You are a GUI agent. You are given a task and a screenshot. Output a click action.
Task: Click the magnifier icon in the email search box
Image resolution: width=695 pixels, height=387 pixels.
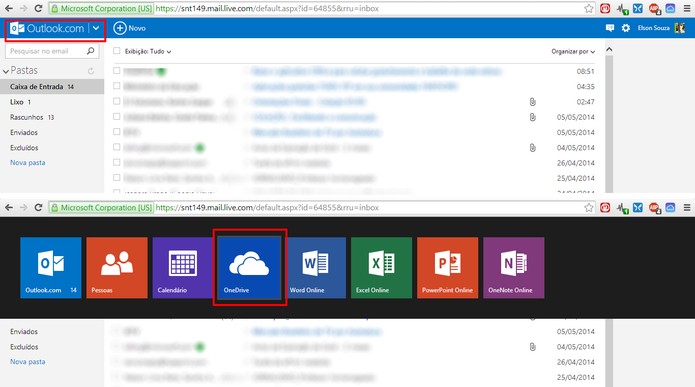[90, 51]
